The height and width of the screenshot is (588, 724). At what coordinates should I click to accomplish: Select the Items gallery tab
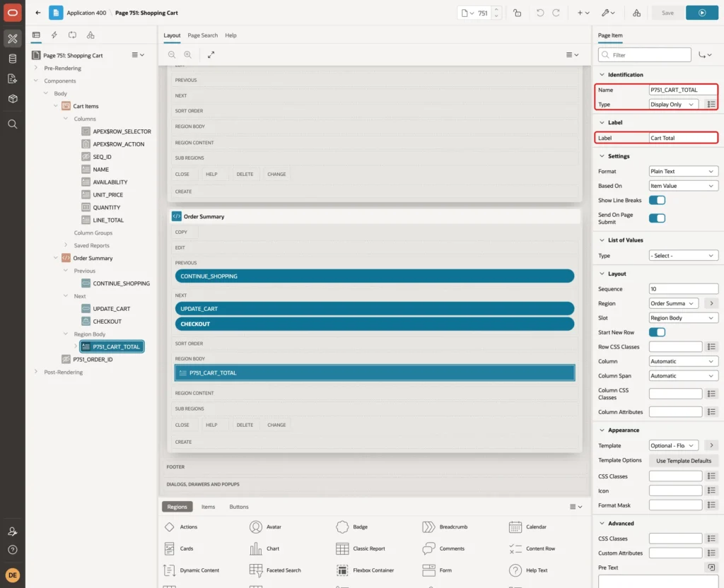tap(209, 507)
